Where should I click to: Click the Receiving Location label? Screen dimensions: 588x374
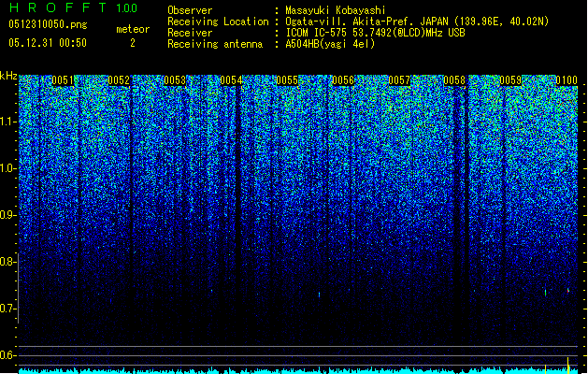coord(218,22)
